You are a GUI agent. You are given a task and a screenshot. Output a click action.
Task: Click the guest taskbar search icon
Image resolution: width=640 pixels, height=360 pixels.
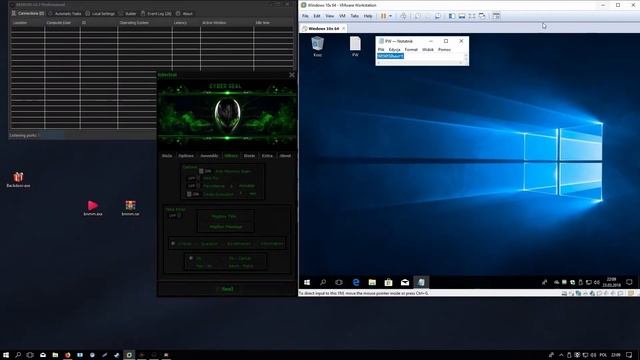pyautogui.click(x=323, y=282)
